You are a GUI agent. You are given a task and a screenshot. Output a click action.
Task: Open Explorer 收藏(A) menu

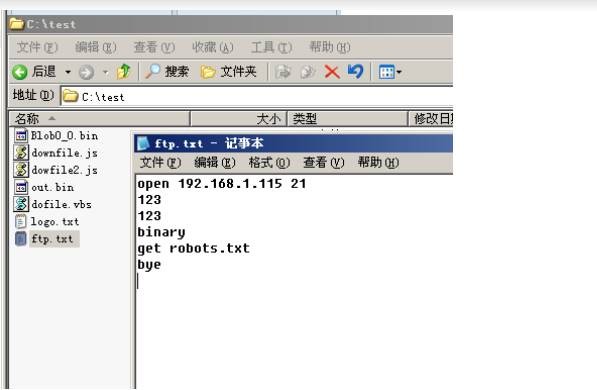point(212,47)
